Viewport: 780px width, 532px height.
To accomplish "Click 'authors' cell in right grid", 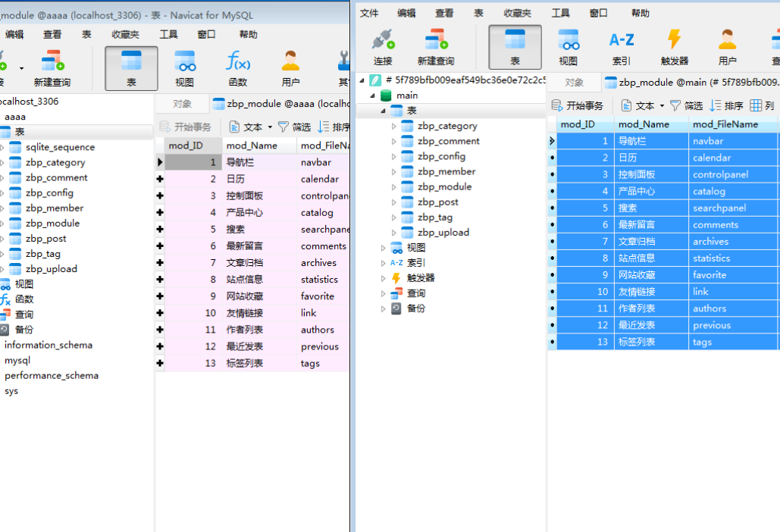I will click(x=733, y=308).
